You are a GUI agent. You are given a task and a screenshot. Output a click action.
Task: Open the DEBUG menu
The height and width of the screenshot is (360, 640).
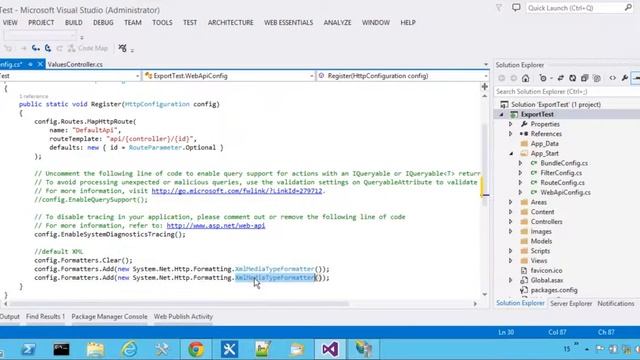click(103, 23)
